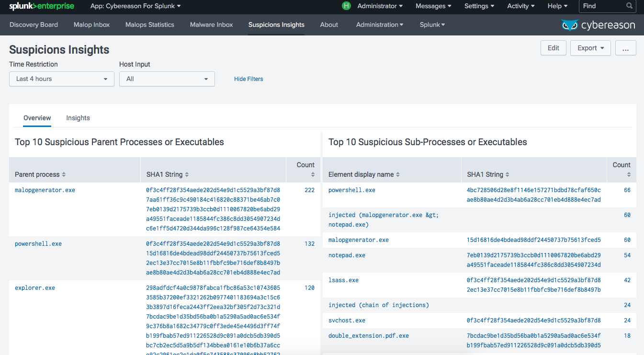Viewport: 644px width, 355px height.
Task: Click the Edit button
Action: click(554, 48)
